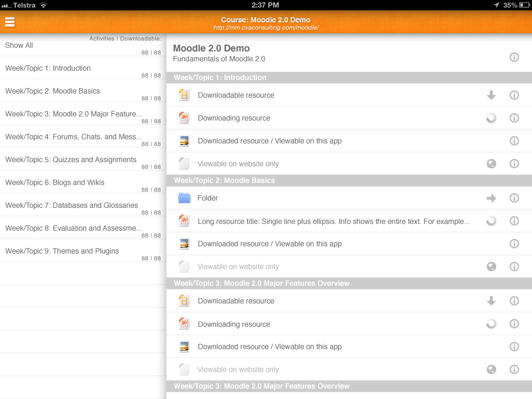The width and height of the screenshot is (532, 399).
Task: Select Week/Topic 5: Quizzes and Assignments in the sidebar
Action: pos(83,159)
